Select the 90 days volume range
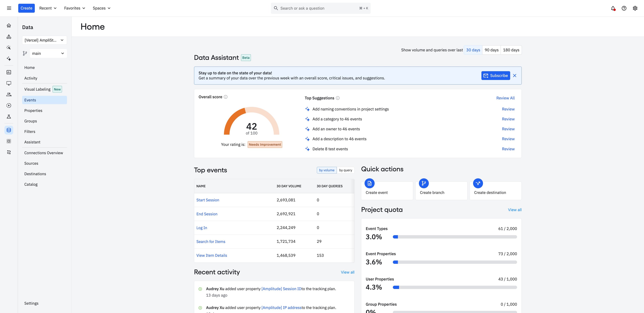The width and height of the screenshot is (644, 313). (x=491, y=50)
